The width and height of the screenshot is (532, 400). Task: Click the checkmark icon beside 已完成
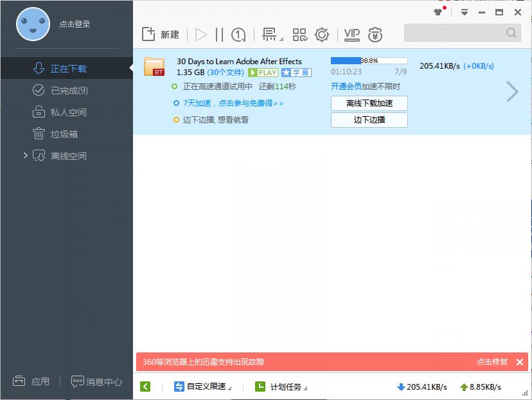coord(39,90)
